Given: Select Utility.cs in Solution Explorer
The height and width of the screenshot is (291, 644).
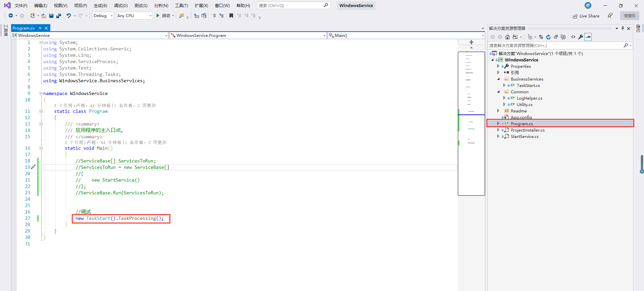Looking at the screenshot, I should point(525,104).
